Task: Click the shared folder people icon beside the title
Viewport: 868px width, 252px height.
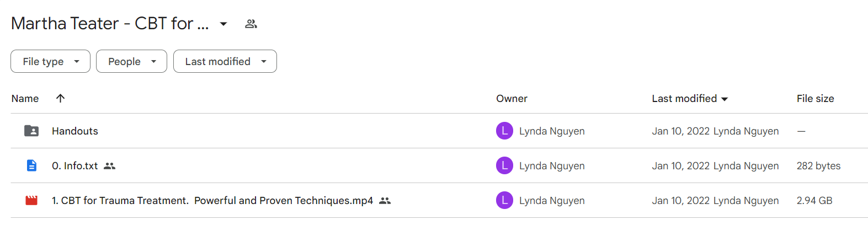Action: [x=251, y=24]
